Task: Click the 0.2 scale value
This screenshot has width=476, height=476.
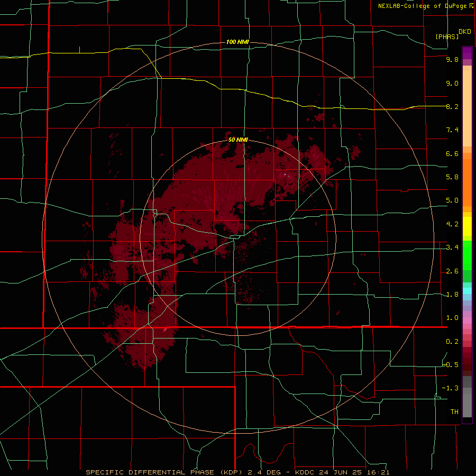Action: click(x=452, y=342)
